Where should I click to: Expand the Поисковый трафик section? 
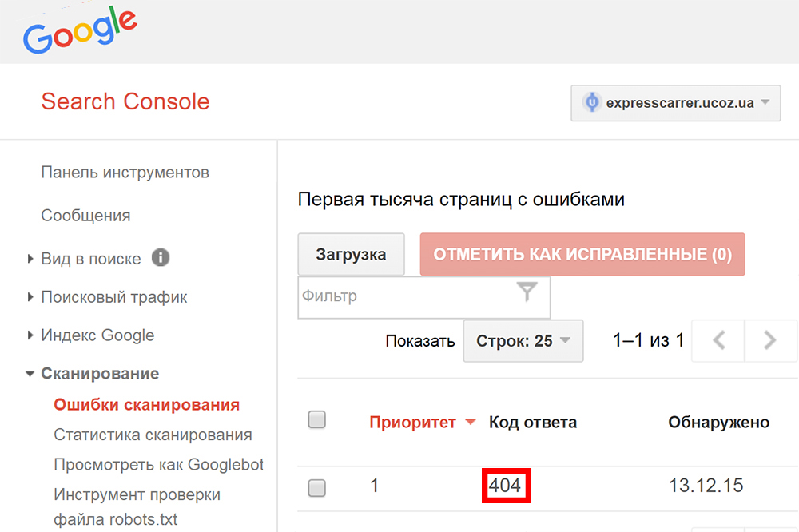(114, 297)
